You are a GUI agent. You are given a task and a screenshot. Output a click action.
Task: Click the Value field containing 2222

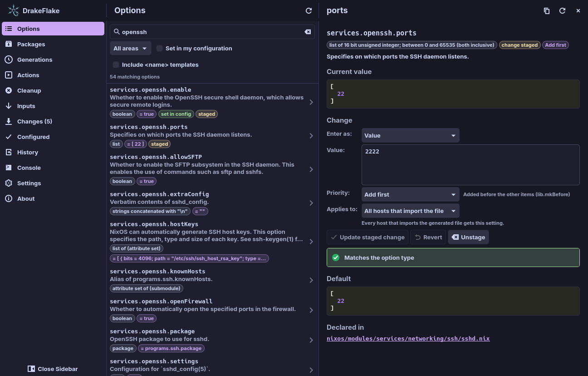(470, 165)
